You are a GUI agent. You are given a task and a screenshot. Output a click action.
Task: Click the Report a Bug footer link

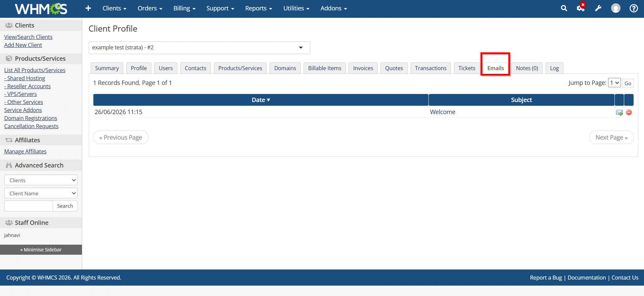tap(546, 278)
